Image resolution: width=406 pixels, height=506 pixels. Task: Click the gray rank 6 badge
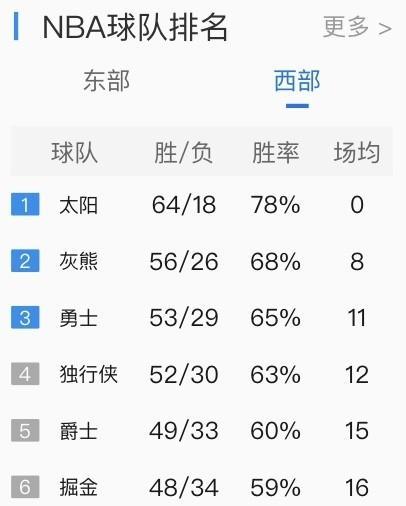coord(25,487)
